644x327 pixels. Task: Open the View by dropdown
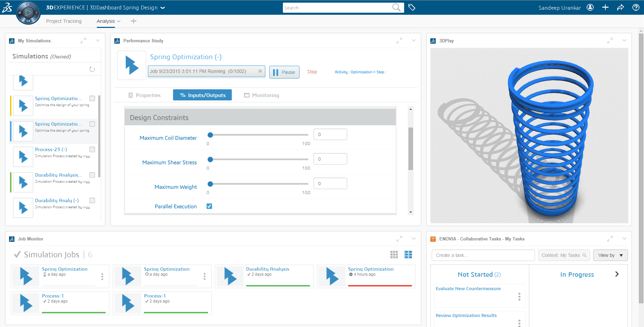click(610, 255)
